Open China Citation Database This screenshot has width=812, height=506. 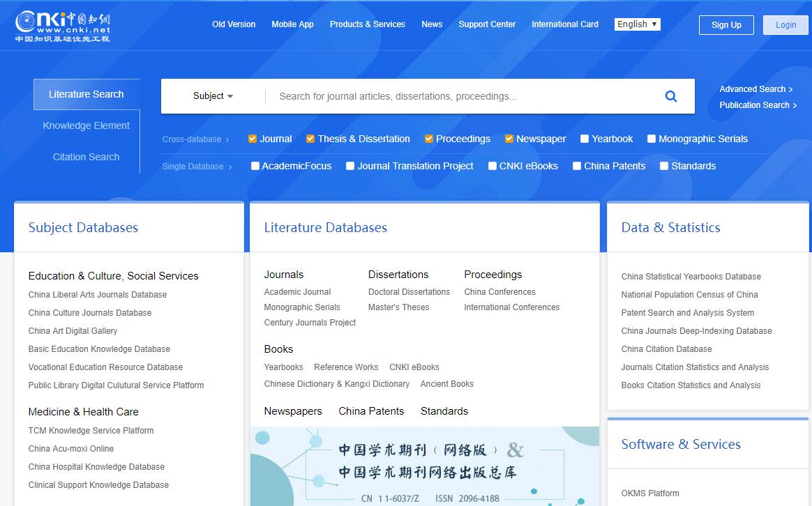pyautogui.click(x=666, y=348)
